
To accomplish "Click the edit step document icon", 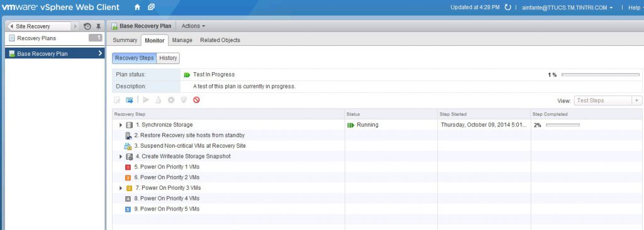I will (x=117, y=100).
